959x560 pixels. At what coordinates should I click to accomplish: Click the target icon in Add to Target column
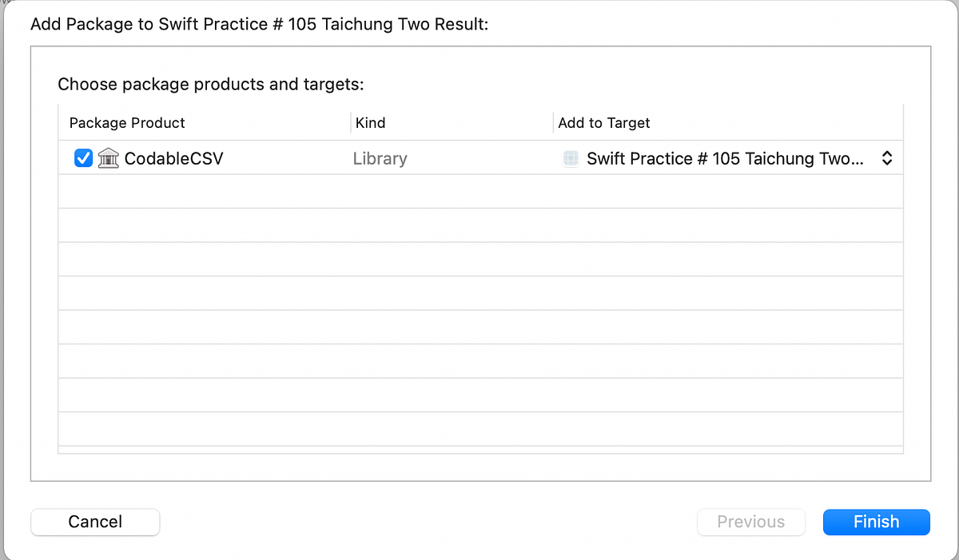571,158
